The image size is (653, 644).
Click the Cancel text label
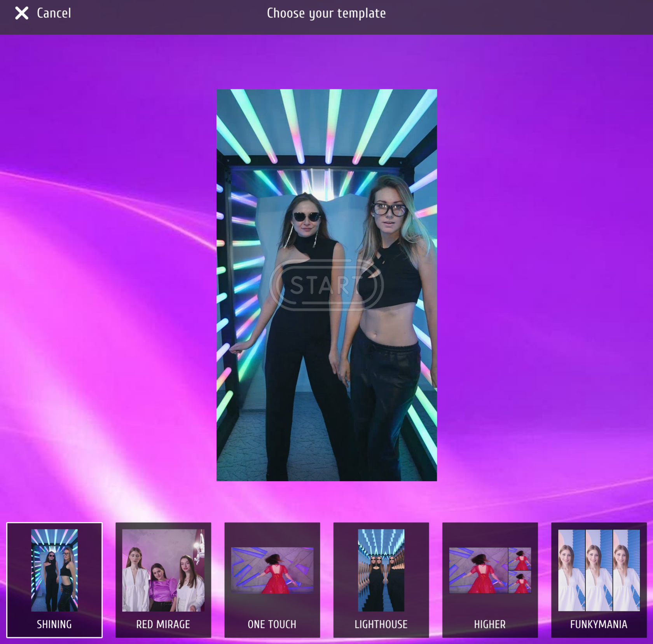[54, 13]
